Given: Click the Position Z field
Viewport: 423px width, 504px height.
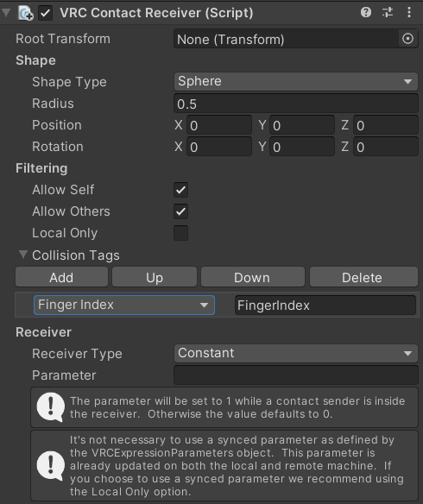Looking at the screenshot, I should pos(386,125).
